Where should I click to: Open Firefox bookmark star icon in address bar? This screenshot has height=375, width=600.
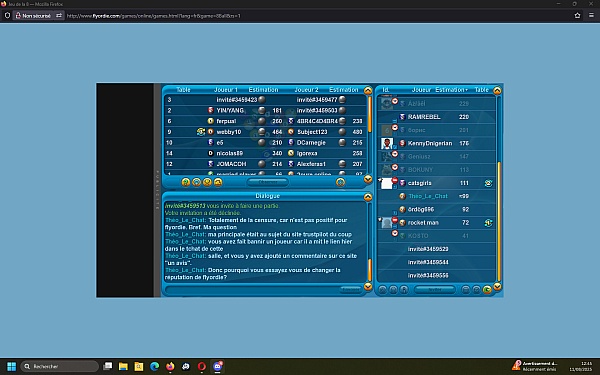[x=577, y=16]
